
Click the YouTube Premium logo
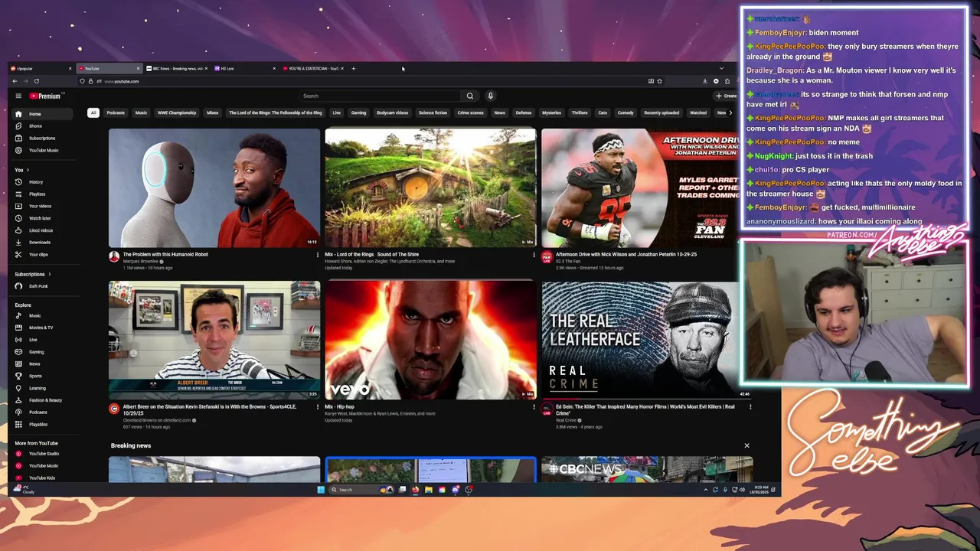[45, 96]
